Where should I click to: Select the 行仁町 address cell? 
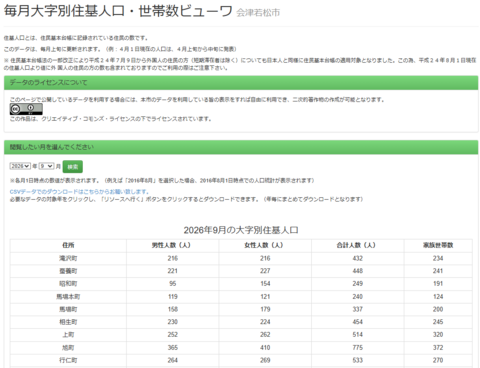[68, 360]
